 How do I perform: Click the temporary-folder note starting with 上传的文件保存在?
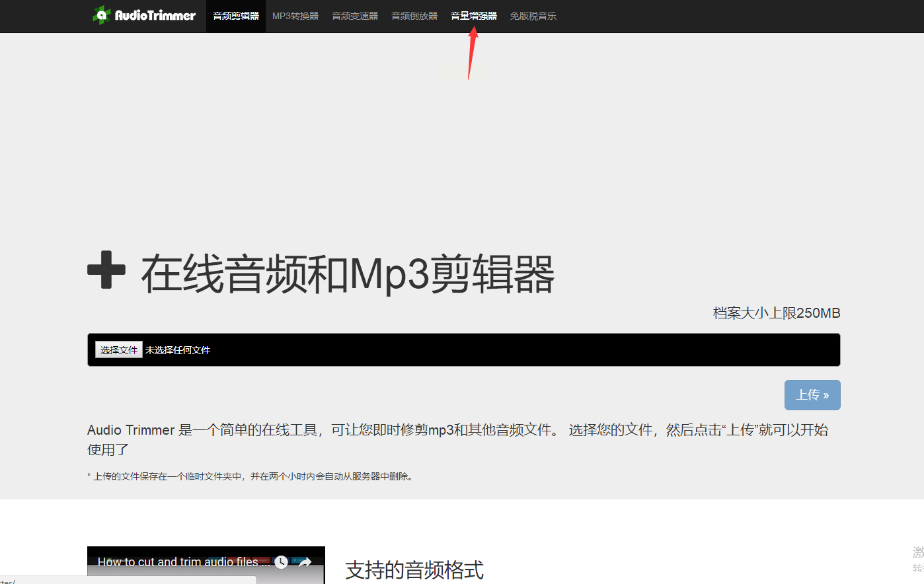(x=250, y=476)
